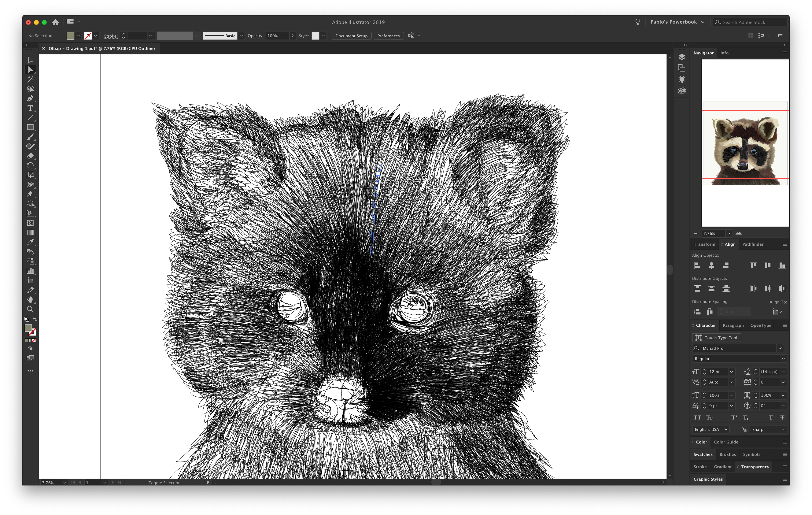
Task: Open the Layers panel icon
Action: [x=682, y=57]
